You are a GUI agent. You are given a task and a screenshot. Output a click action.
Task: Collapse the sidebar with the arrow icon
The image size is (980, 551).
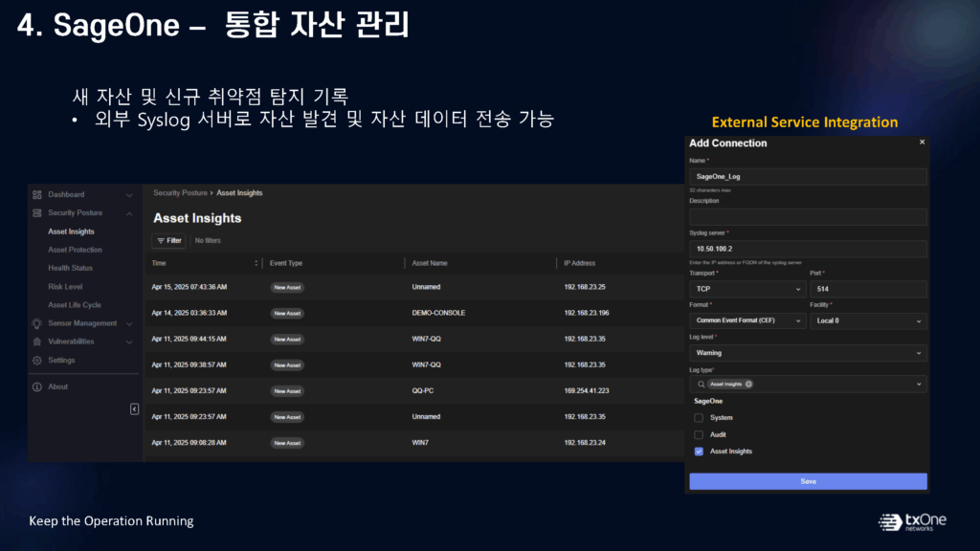(134, 409)
